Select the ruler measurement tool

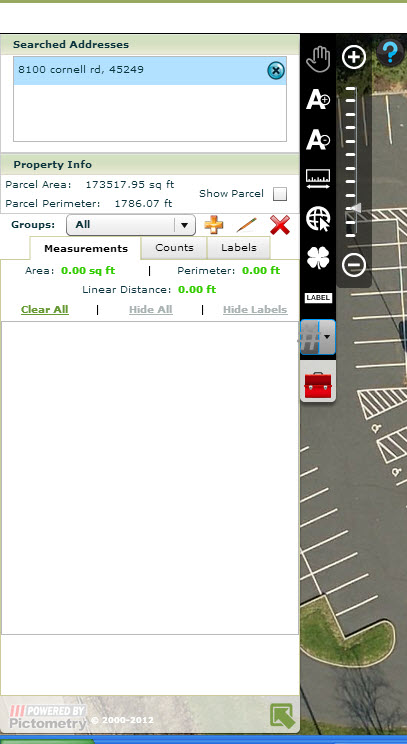tap(318, 180)
